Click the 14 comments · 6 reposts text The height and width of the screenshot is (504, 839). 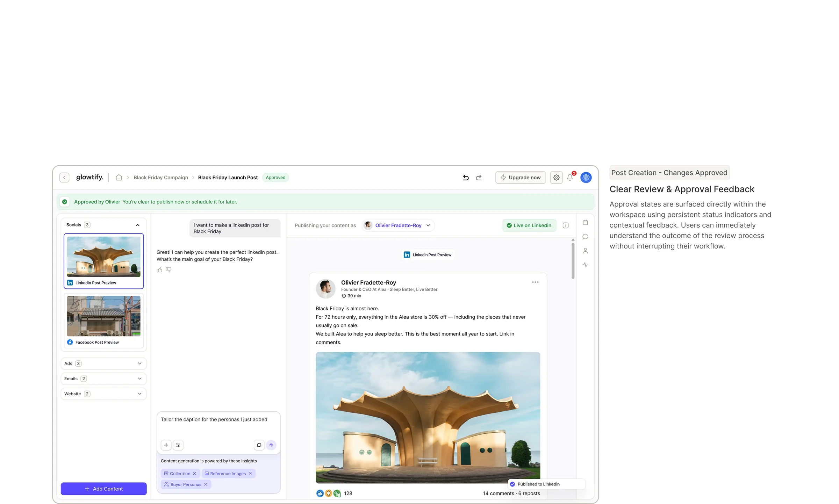click(511, 494)
